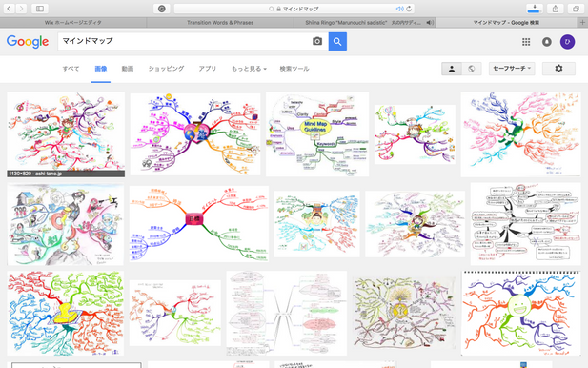Switch to Transition Words & Phrases tab
The image size is (588, 368).
pyautogui.click(x=220, y=23)
